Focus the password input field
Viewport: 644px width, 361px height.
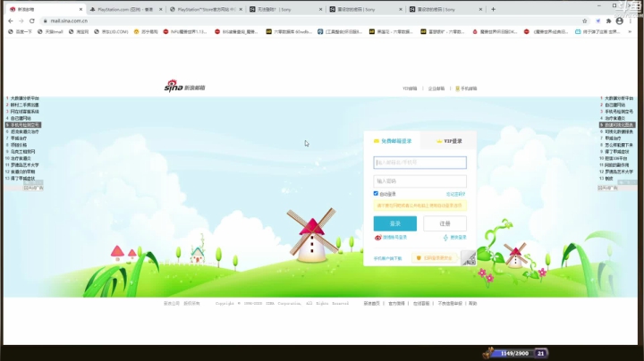pyautogui.click(x=419, y=181)
